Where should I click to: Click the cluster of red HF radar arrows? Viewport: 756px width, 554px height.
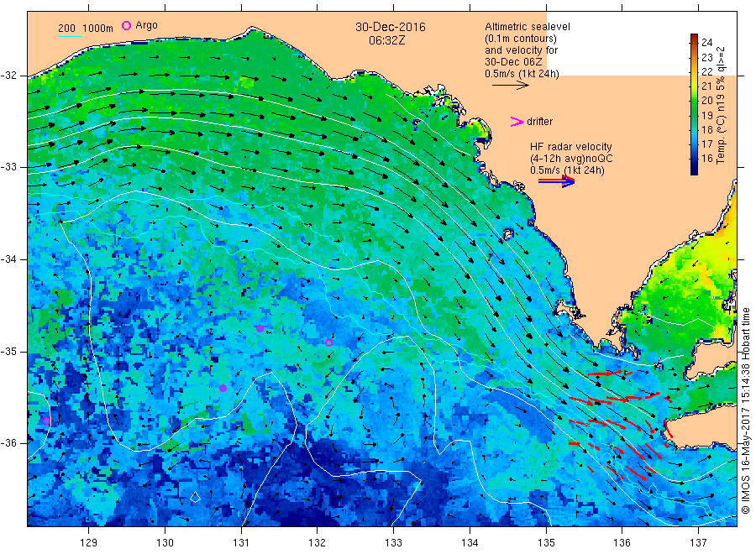coord(620,425)
